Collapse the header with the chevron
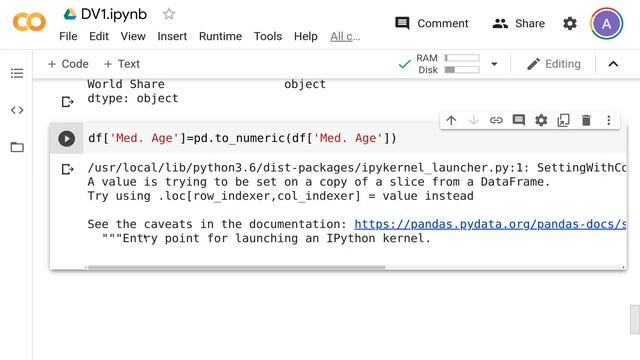The height and width of the screenshot is (360, 640). tap(613, 64)
